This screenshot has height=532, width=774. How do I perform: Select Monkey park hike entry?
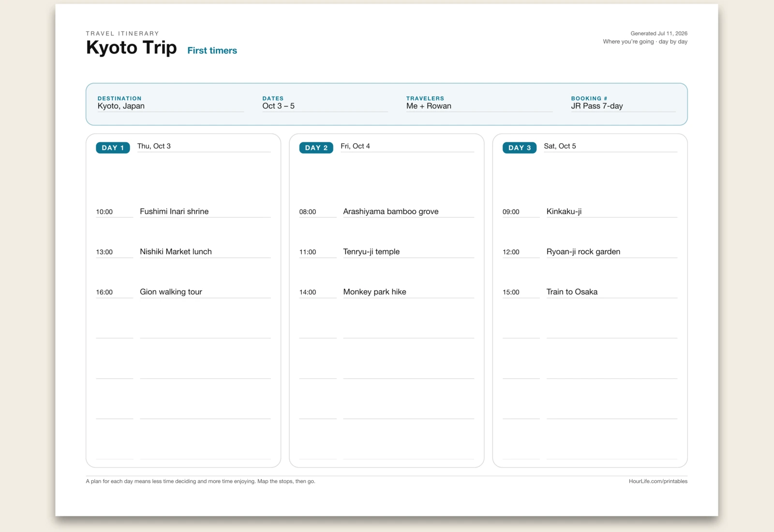(408, 292)
